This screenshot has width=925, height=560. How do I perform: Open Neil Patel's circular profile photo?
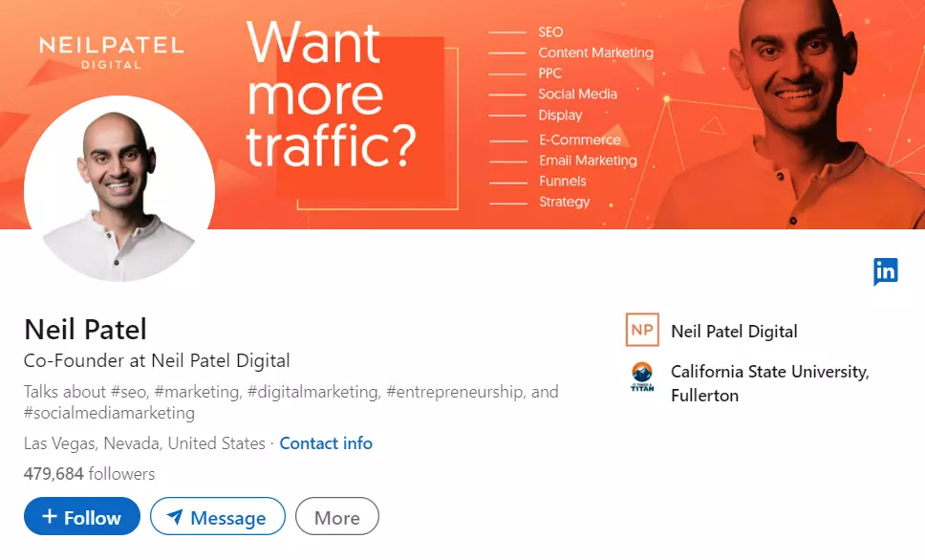point(119,190)
